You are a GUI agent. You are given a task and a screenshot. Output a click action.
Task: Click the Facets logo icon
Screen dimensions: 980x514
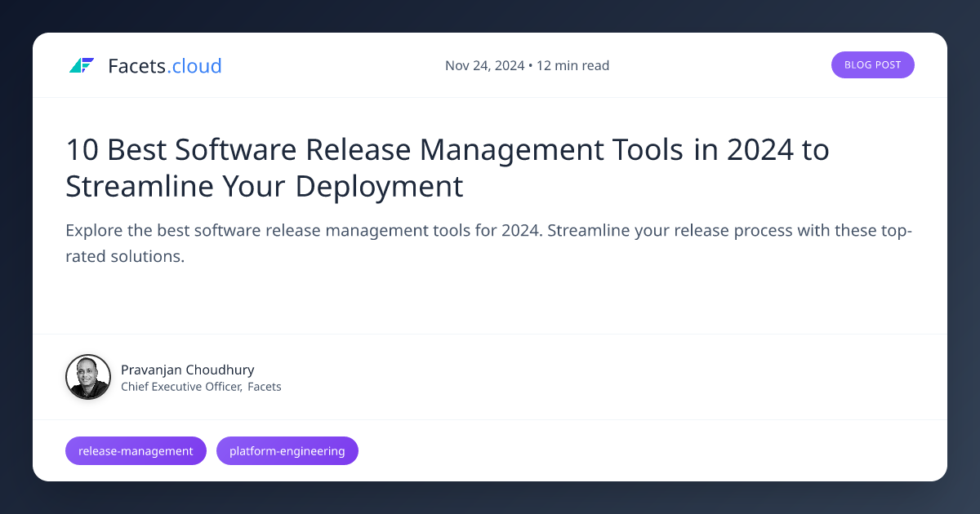[82, 65]
